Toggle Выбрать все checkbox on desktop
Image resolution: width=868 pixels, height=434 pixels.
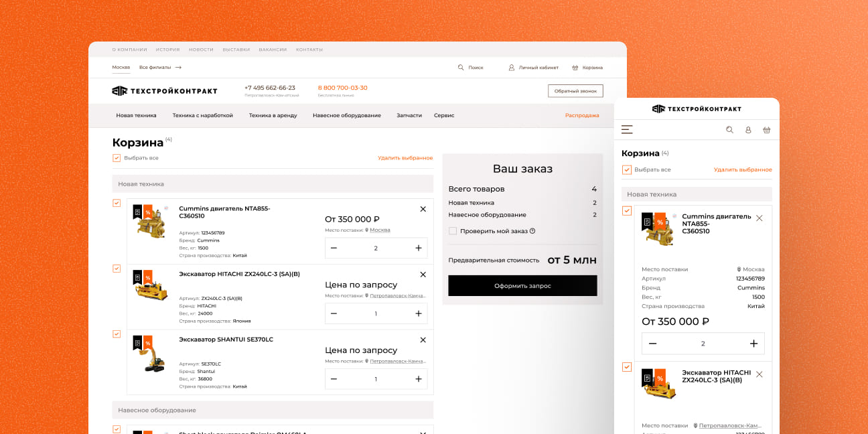[117, 158]
